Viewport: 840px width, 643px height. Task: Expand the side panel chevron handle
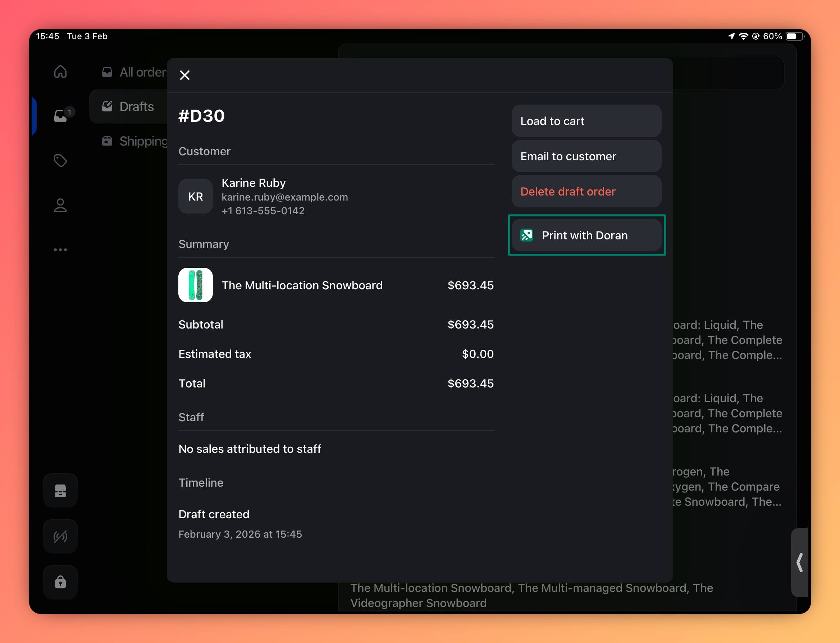click(x=799, y=562)
